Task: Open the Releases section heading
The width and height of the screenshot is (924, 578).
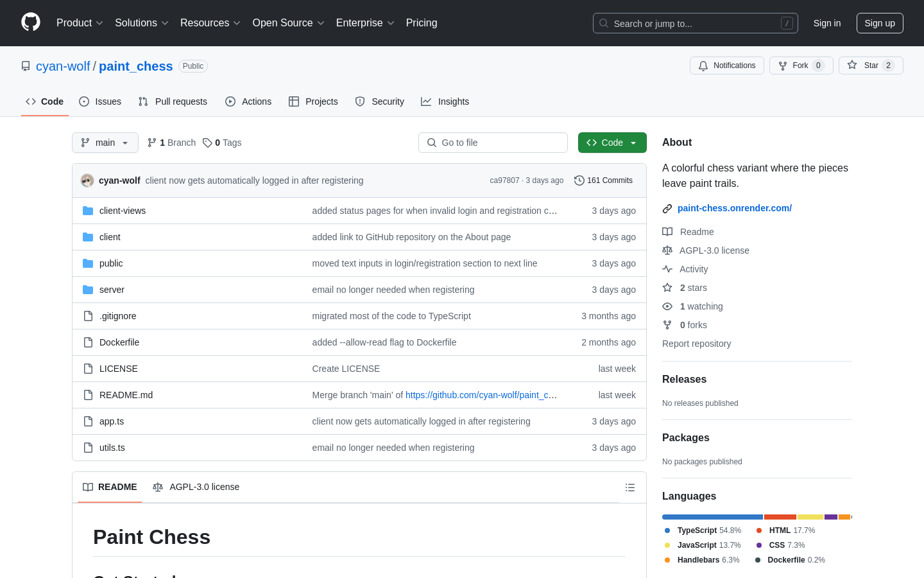Action: [684, 380]
